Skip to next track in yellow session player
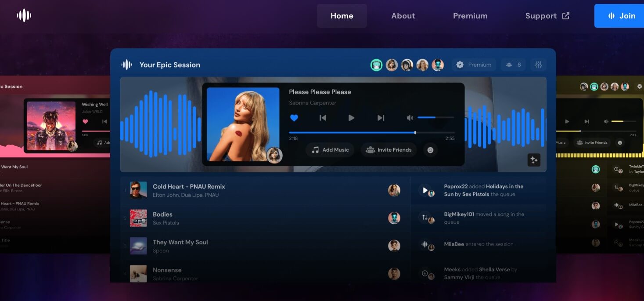 (587, 121)
